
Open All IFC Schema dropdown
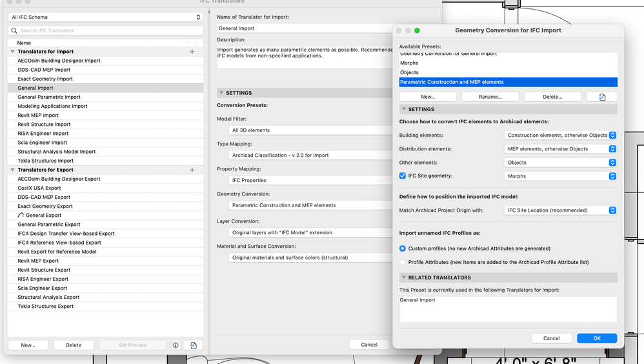click(x=106, y=17)
